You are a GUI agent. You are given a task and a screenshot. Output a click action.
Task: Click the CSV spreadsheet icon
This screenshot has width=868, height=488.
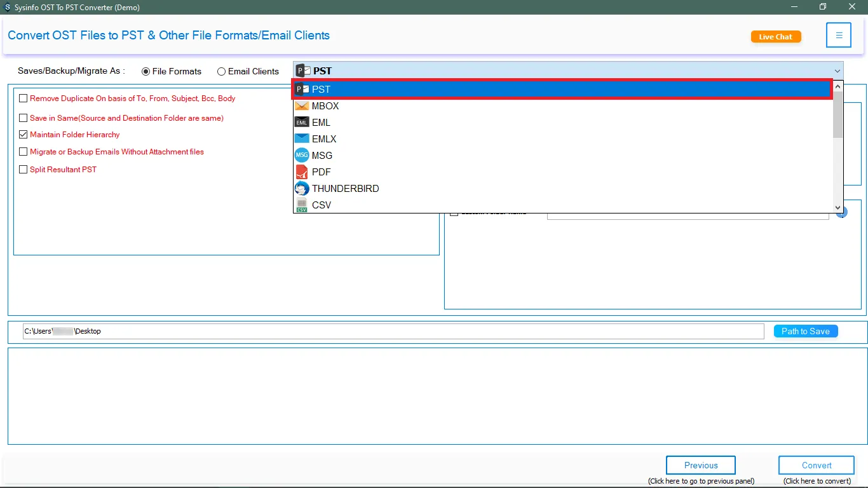pyautogui.click(x=302, y=205)
